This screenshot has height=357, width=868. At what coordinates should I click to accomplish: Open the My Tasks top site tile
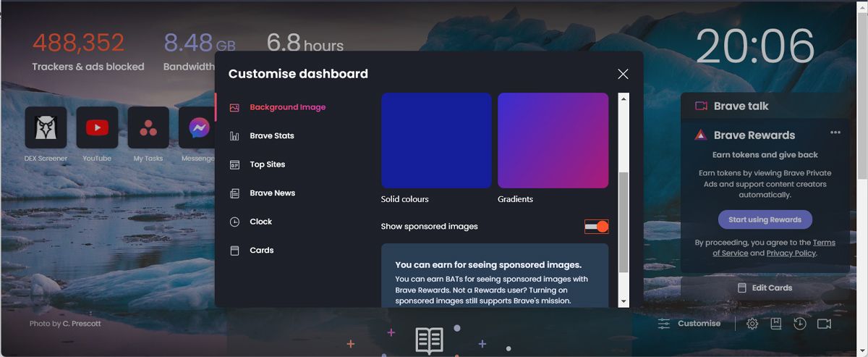148,128
